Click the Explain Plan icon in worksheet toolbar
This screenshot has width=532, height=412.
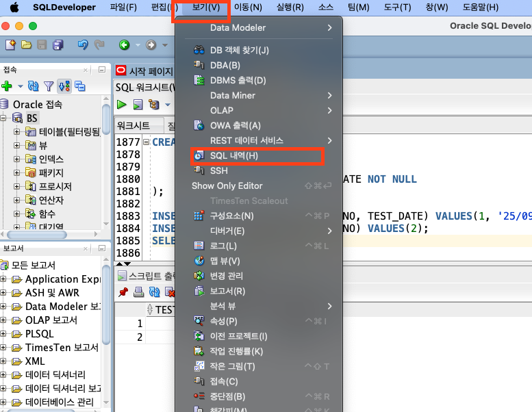click(x=153, y=105)
